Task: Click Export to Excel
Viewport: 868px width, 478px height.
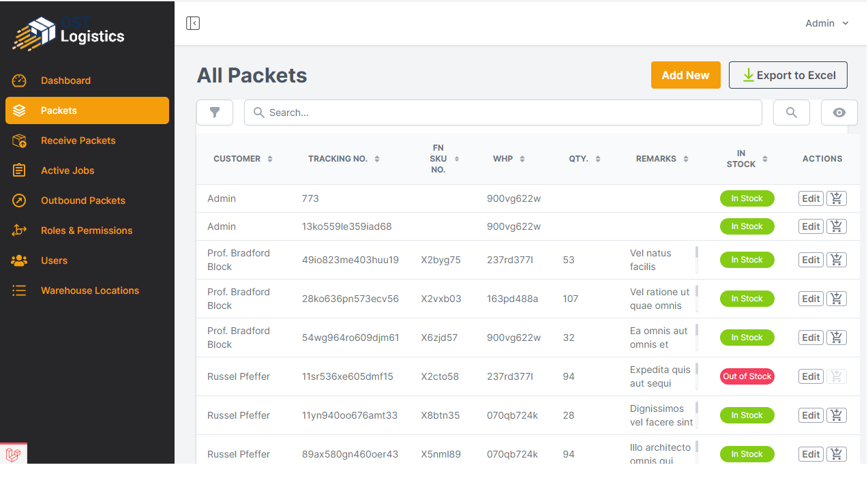Action: (x=788, y=75)
